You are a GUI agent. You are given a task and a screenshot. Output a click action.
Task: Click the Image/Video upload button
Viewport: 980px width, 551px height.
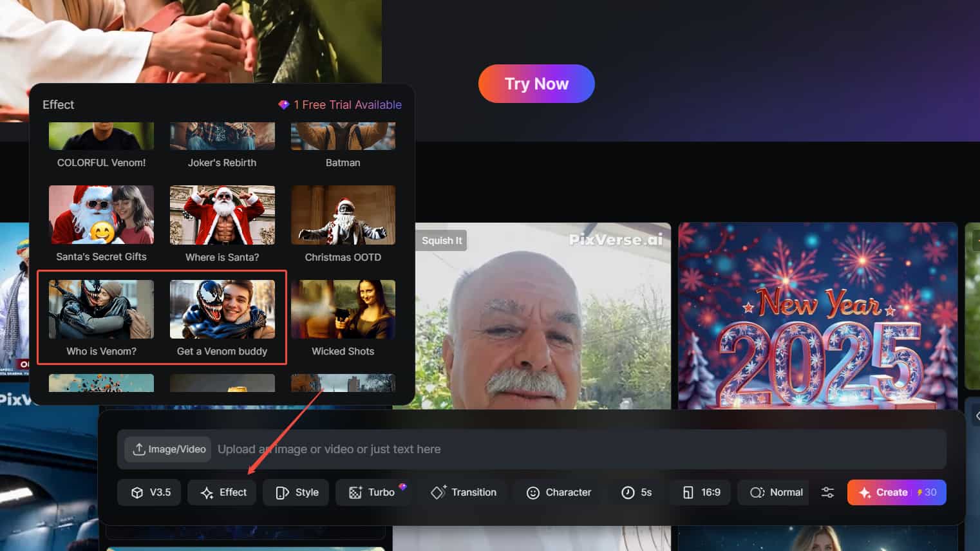[169, 449]
